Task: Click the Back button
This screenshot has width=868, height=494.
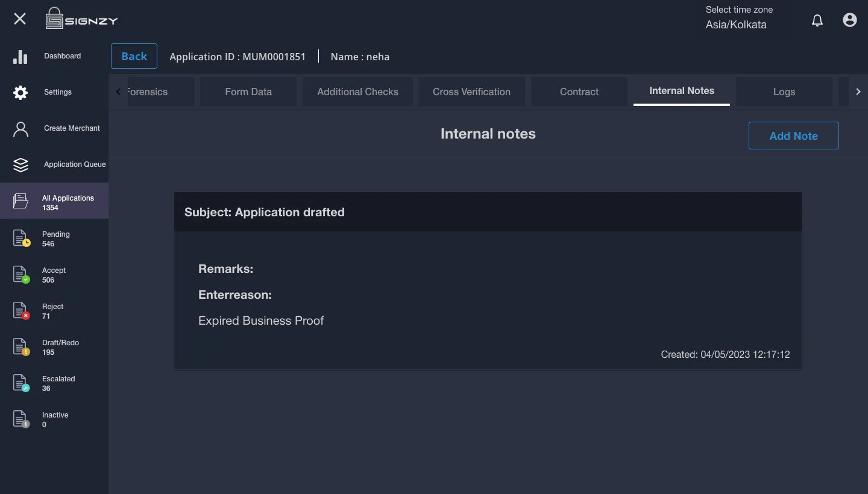Action: [134, 56]
